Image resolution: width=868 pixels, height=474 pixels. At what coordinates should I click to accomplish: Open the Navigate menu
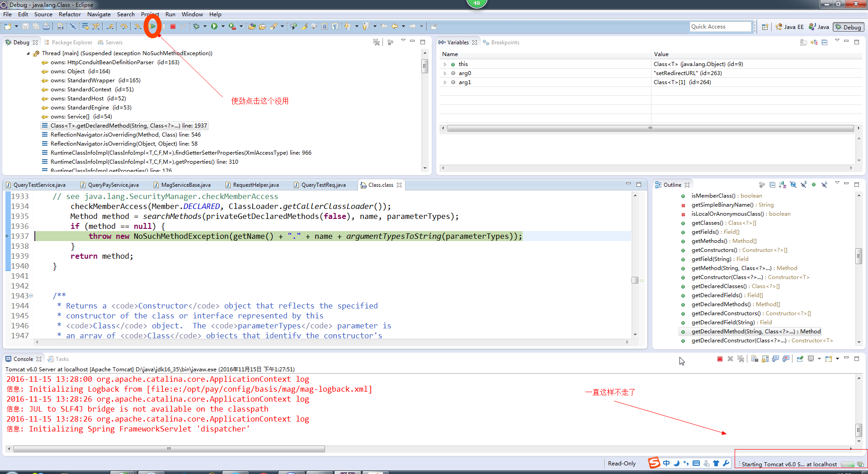click(x=99, y=14)
